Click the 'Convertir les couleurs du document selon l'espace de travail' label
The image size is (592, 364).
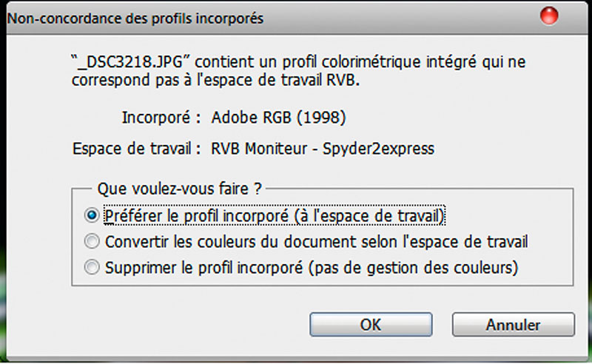(317, 242)
